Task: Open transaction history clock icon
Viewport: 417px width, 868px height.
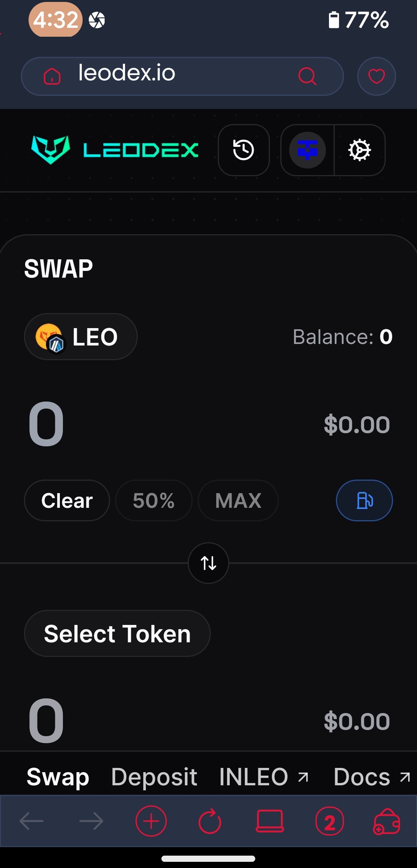Action: pos(244,150)
